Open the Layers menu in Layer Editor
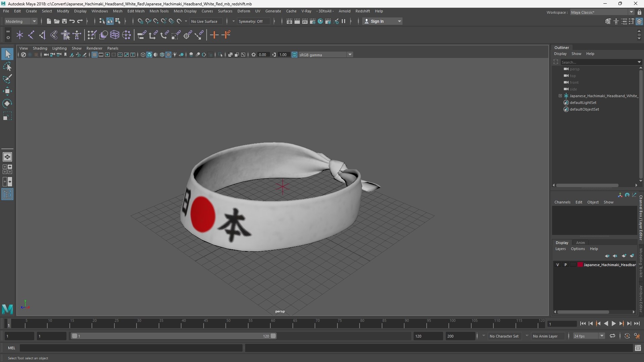Image resolution: width=644 pixels, height=362 pixels. [x=560, y=249]
